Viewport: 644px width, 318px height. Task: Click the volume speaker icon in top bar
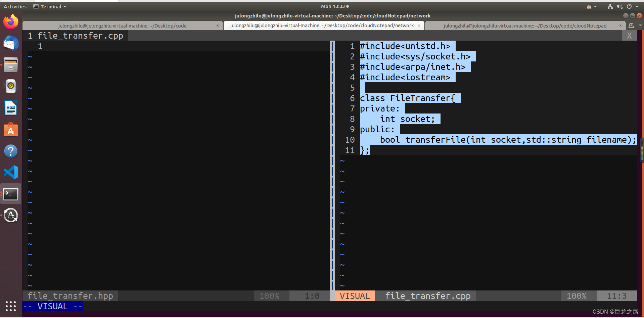[x=619, y=6]
